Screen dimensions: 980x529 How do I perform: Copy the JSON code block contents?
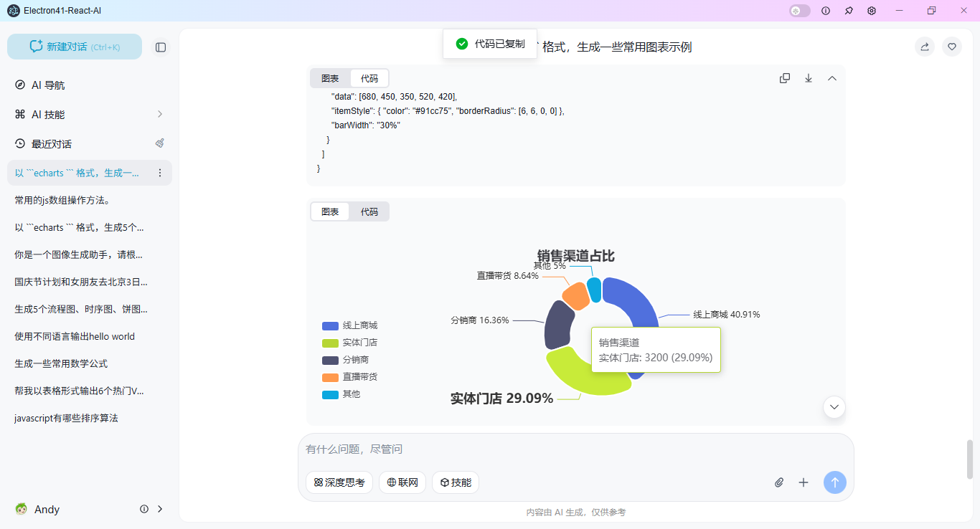point(785,78)
